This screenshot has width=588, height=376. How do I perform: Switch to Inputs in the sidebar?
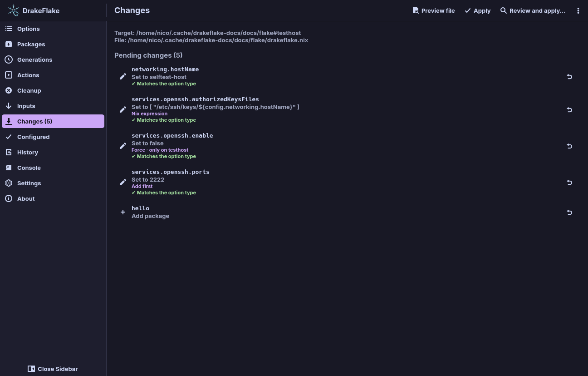53,106
